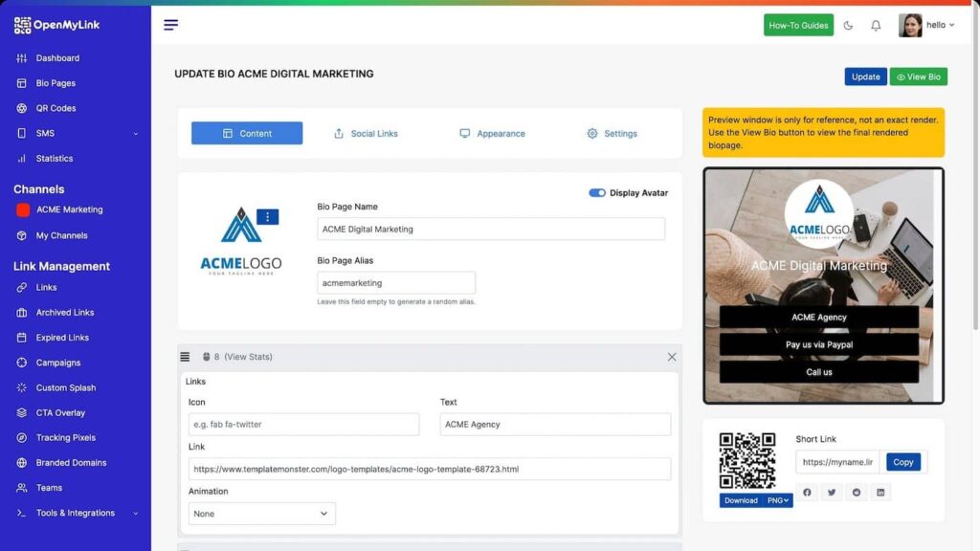Share short link on Facebook
The image size is (980, 551).
(x=807, y=492)
